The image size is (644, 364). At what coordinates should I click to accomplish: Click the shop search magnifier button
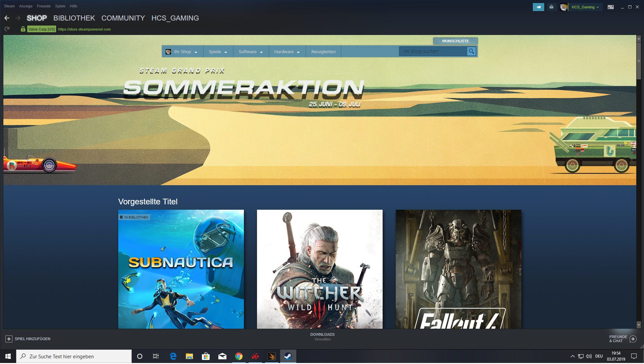tap(471, 51)
